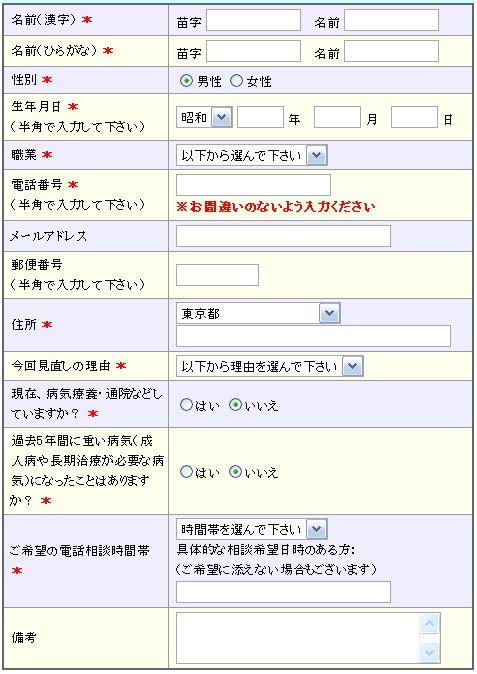Open the 時間帯を選んで下さい dropdown
This screenshot has height=674, width=477.
click(x=252, y=529)
